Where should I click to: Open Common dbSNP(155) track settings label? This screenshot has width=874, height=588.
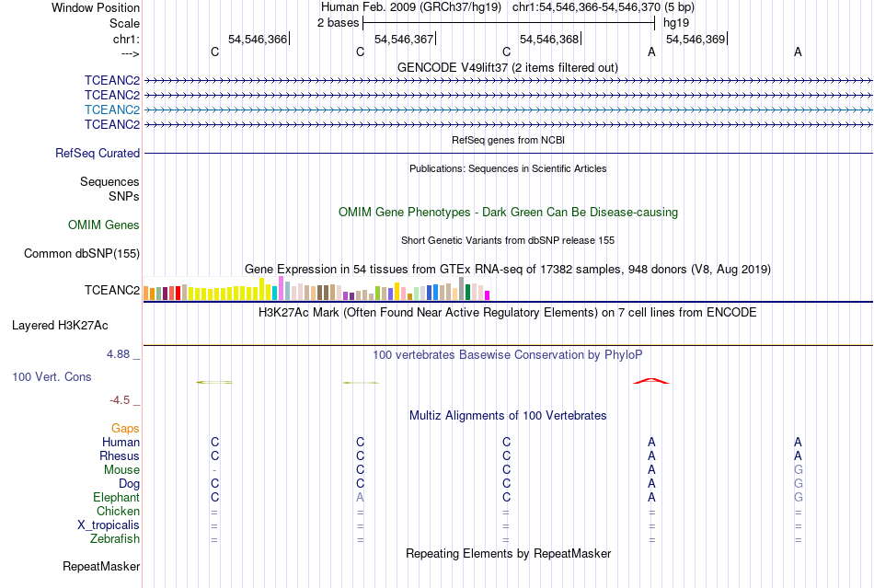82,254
